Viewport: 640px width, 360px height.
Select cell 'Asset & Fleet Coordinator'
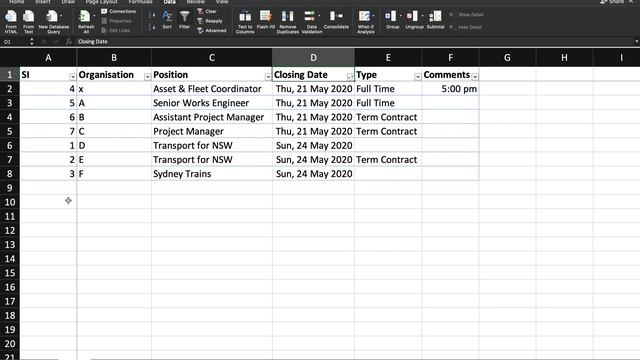pos(212,89)
